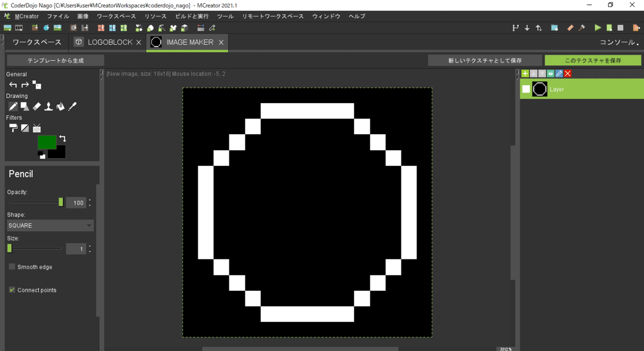The image size is (644, 351).
Task: Click the green foreground color swatch
Action: pyautogui.click(x=48, y=142)
